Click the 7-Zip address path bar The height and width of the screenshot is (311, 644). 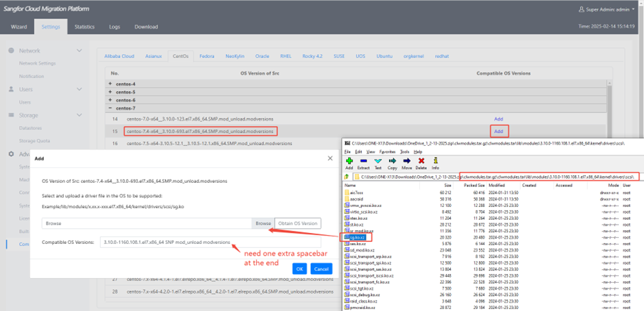click(497, 177)
